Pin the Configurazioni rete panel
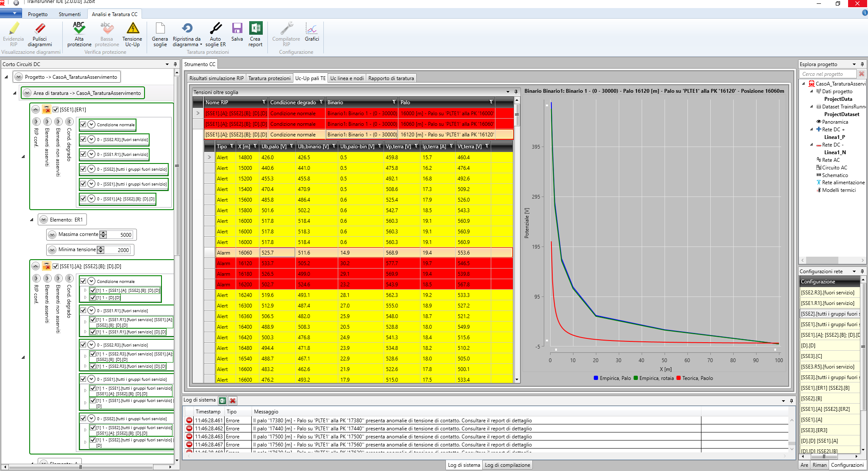 (x=862, y=271)
